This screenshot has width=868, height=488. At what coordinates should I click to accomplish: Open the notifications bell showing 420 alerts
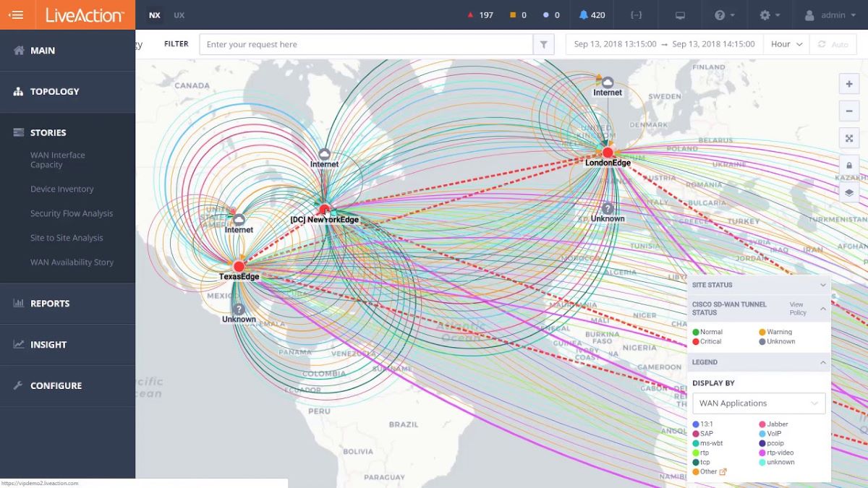pyautogui.click(x=592, y=14)
